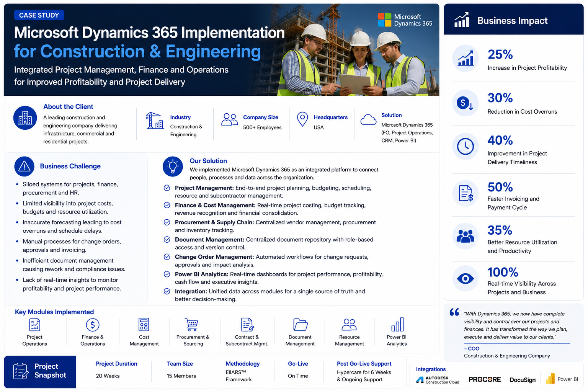Click the people icon for Resource Utilization
Image resolution: width=588 pixels, height=392 pixels.
tap(465, 236)
